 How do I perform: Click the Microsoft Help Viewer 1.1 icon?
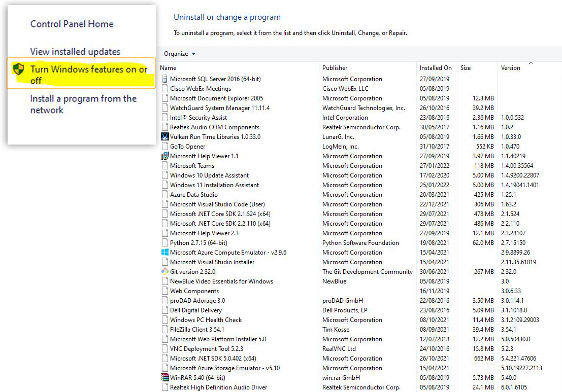(164, 156)
